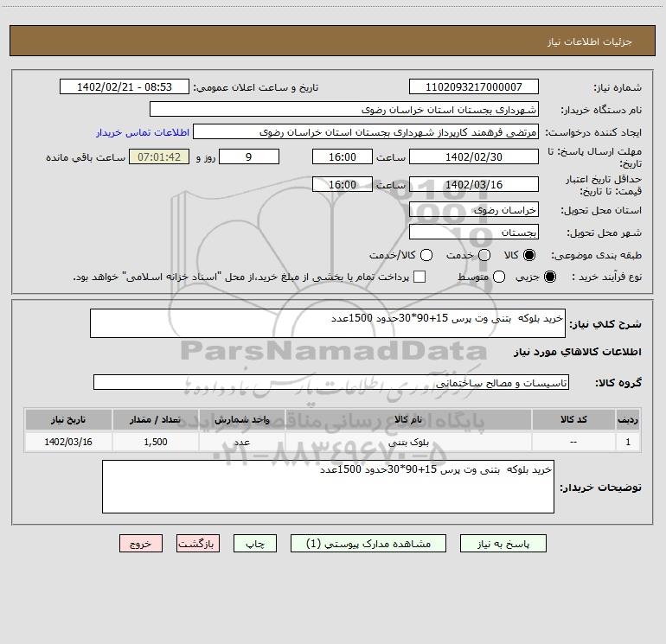Click the بلوک بتنی table row
The width and height of the screenshot is (666, 644).
point(333,442)
